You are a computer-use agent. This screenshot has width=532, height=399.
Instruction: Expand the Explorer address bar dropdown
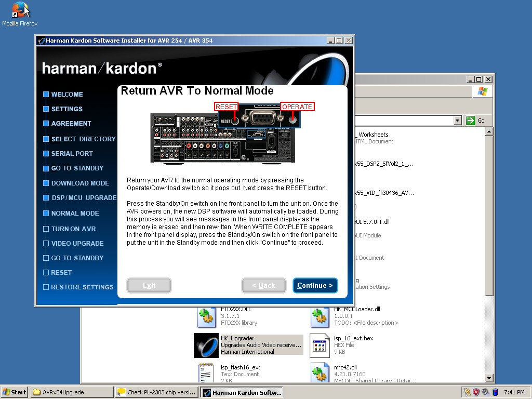[x=458, y=121]
